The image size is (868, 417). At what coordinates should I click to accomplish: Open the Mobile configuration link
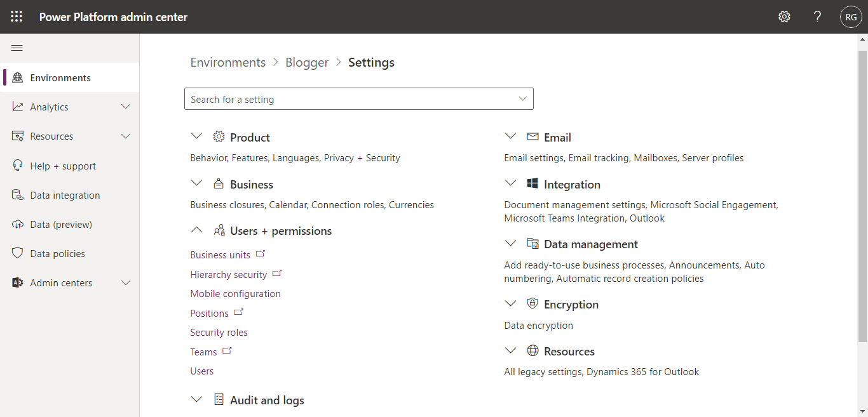pyautogui.click(x=236, y=294)
